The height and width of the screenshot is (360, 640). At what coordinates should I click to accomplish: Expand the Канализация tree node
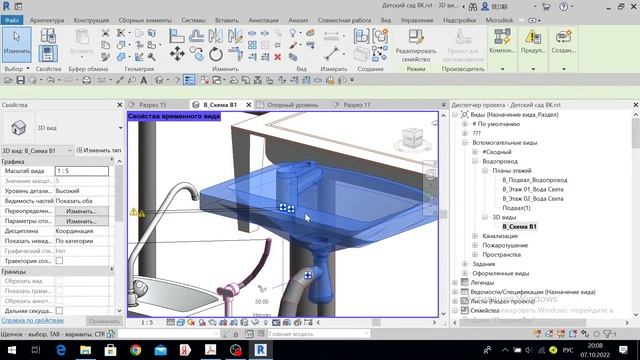click(x=475, y=236)
